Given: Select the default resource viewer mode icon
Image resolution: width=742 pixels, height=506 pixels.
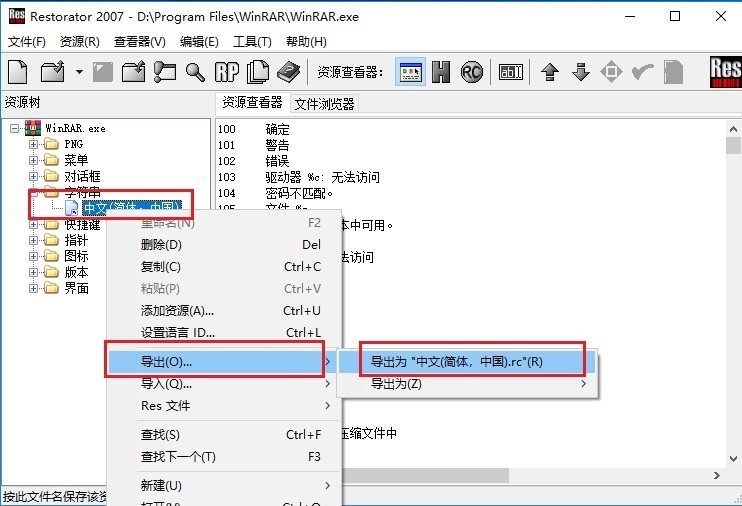Looking at the screenshot, I should (410, 72).
